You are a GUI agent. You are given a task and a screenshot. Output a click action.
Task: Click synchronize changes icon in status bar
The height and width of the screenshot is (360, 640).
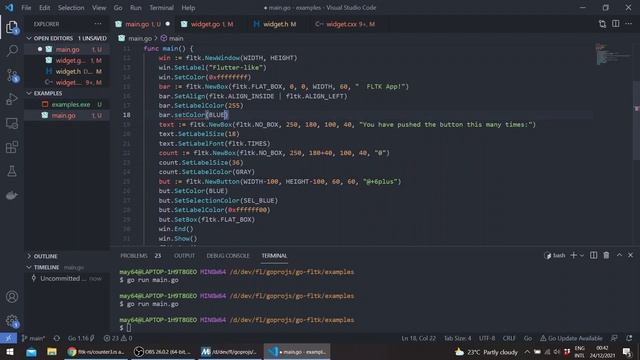pyautogui.click(x=57, y=338)
